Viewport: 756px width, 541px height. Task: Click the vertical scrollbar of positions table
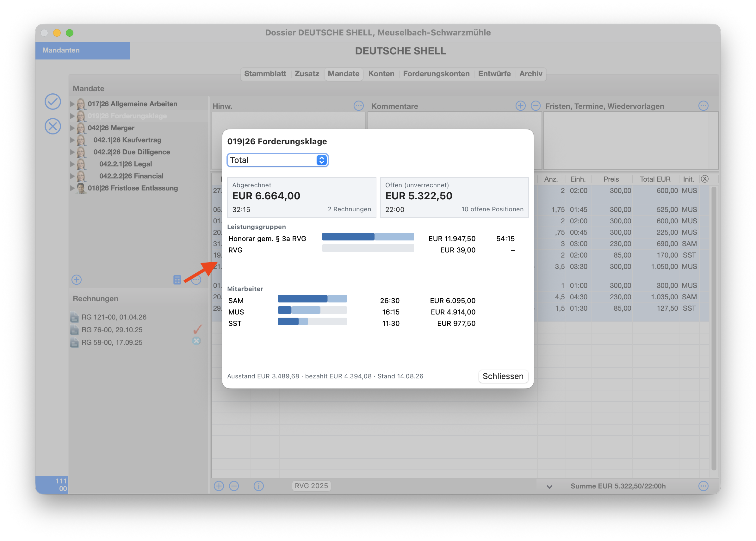pyautogui.click(x=713, y=328)
